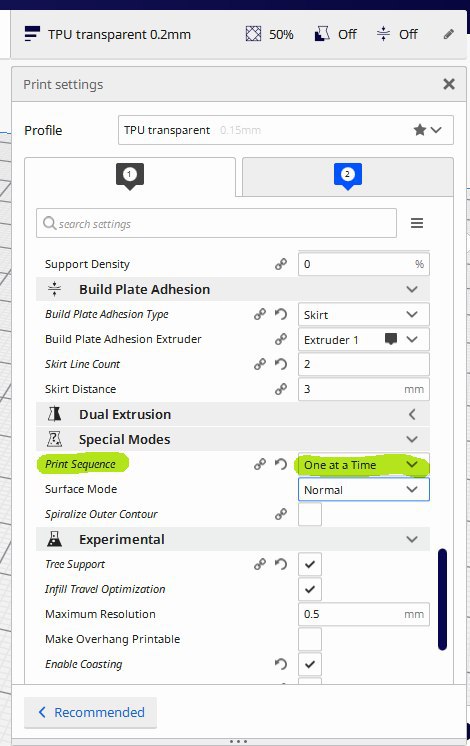Click the star icon in Profile field
470x746 pixels.
click(420, 130)
